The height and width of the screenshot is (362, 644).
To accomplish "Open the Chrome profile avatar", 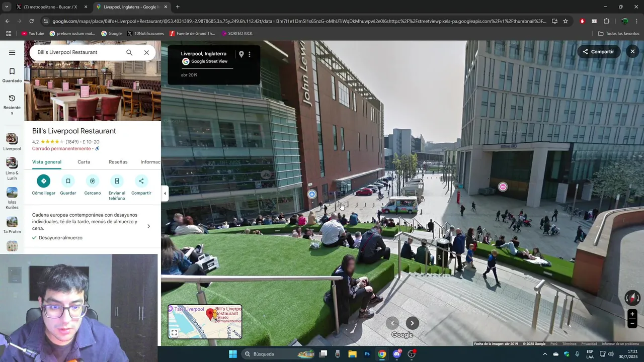I will tap(624, 21).
